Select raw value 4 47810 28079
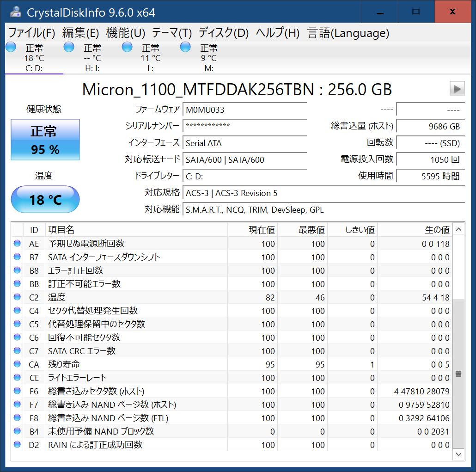Viewport: 476px width, 472px height. point(421,391)
